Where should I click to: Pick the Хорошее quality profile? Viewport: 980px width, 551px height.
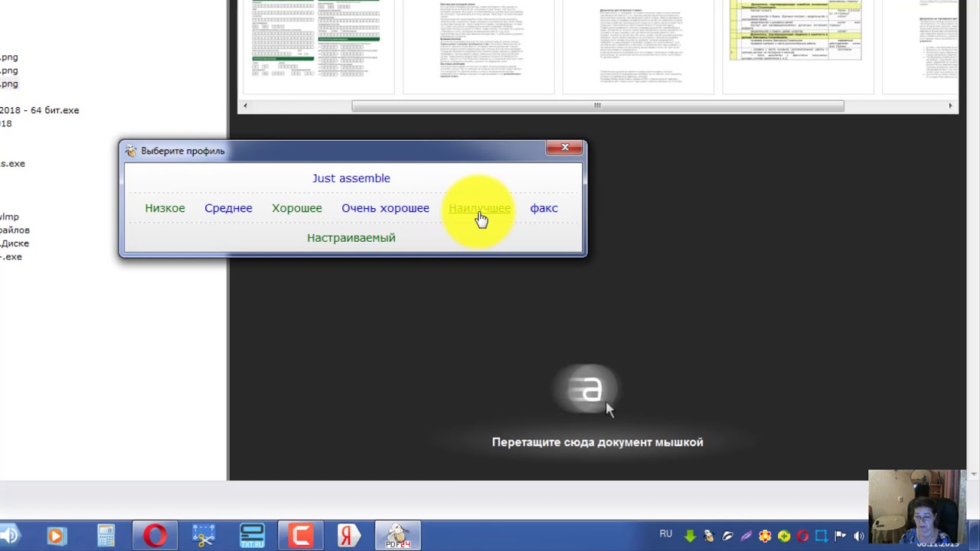click(296, 208)
